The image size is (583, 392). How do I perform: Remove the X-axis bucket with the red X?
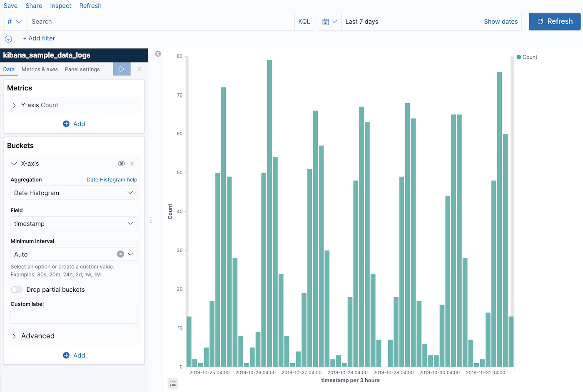click(132, 164)
